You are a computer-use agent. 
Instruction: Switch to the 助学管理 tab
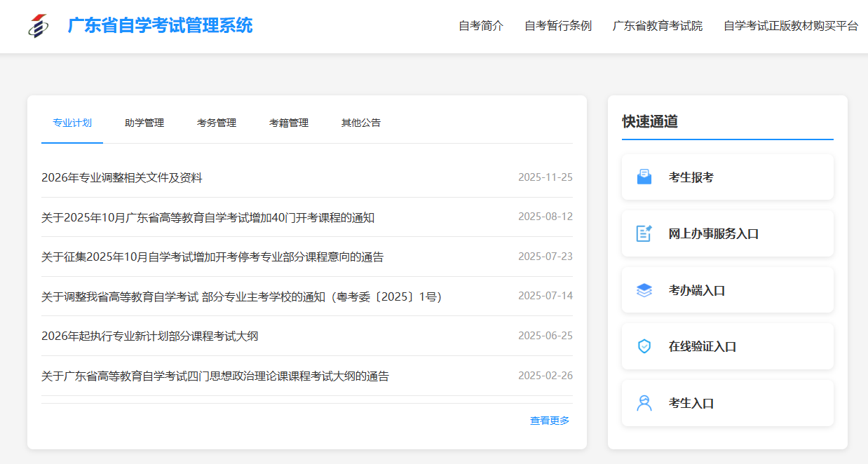coord(144,123)
